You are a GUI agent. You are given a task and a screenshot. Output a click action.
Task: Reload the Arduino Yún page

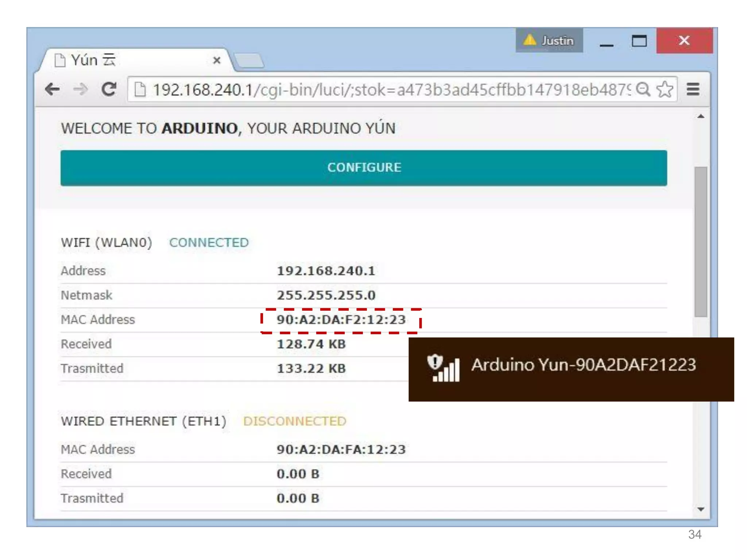click(x=109, y=89)
